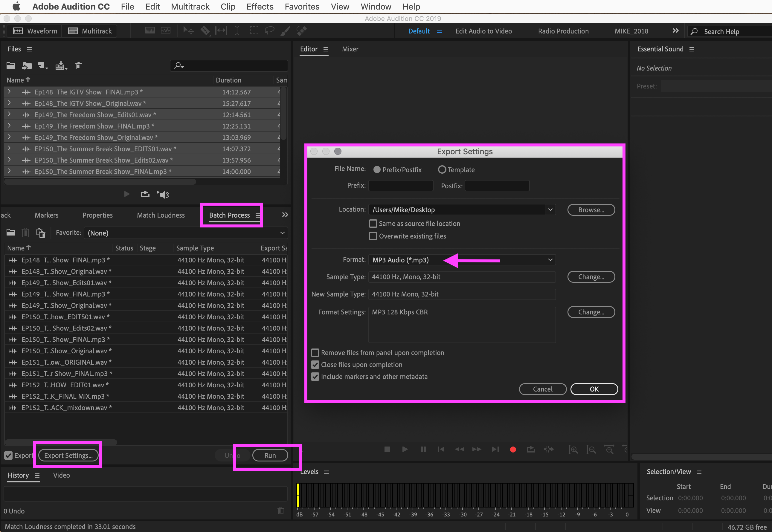This screenshot has height=532, width=772.
Task: Open the Location path dropdown arrow
Action: pos(550,210)
